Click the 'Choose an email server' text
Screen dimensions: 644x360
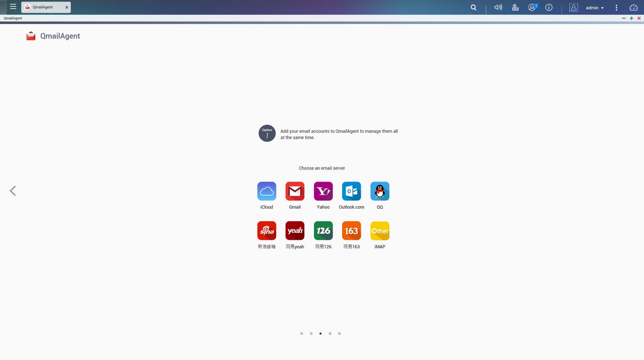322,168
